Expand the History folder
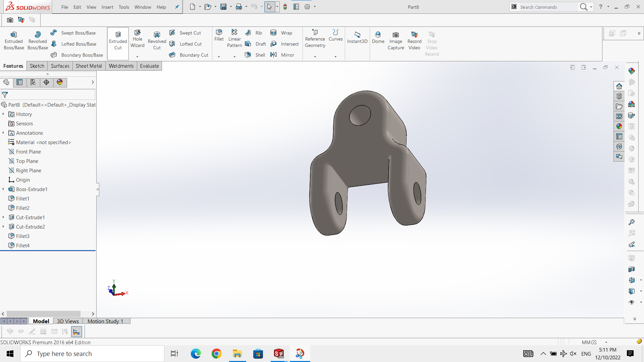644x362 pixels. pyautogui.click(x=3, y=114)
